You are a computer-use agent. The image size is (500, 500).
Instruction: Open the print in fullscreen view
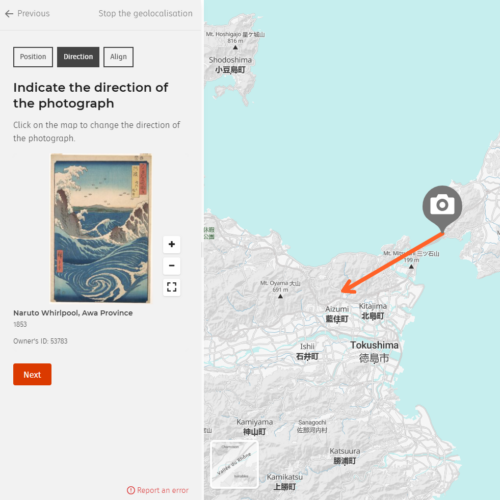tap(172, 287)
